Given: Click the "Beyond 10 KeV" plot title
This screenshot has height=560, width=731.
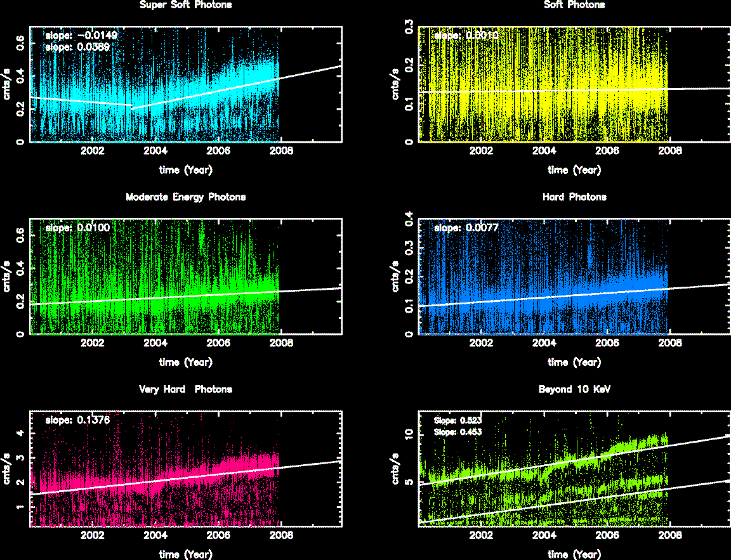Looking at the screenshot, I should (574, 389).
